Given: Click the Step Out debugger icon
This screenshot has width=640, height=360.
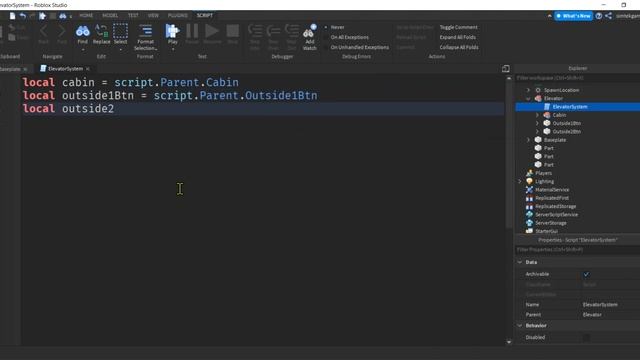Looking at the screenshot, I should 291,31.
